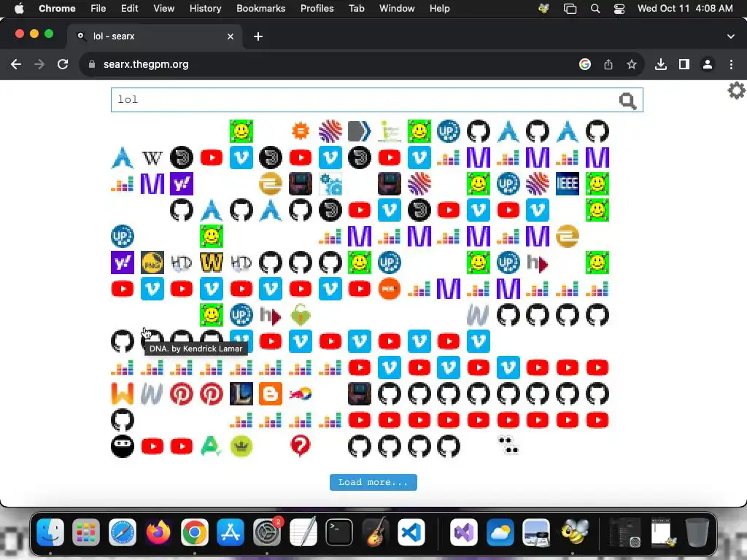Open the green text-logo result icon
Screen dimensions: 747x560
point(390,131)
